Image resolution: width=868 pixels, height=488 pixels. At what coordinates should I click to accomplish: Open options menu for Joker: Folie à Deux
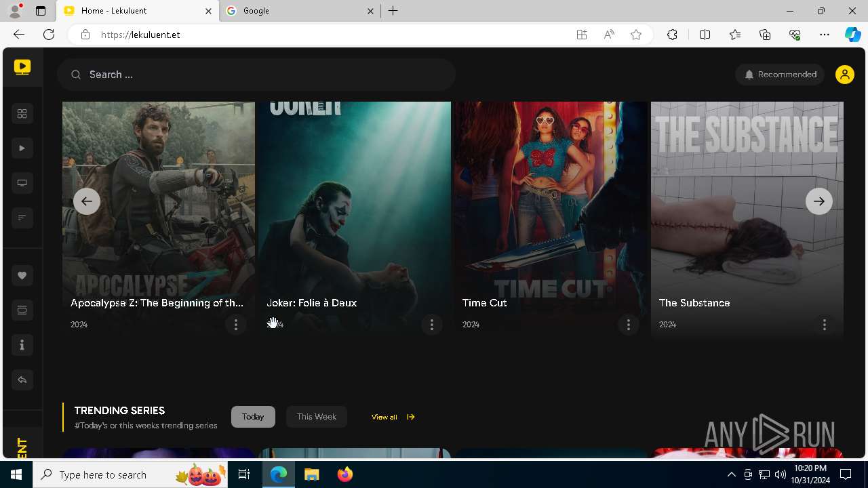(432, 325)
